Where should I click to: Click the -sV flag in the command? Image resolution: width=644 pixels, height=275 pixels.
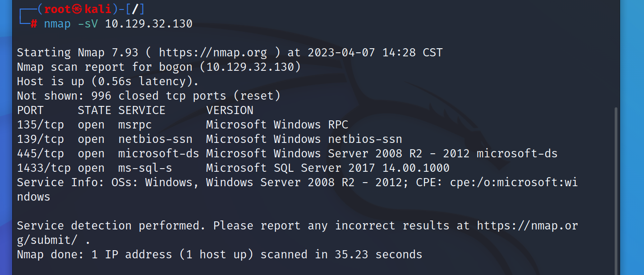(87, 24)
